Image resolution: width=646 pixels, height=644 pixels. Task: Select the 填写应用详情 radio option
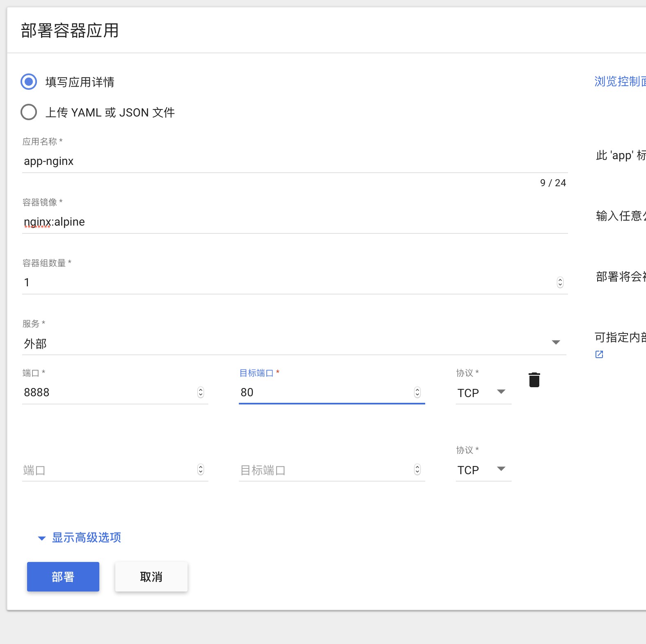click(x=29, y=82)
